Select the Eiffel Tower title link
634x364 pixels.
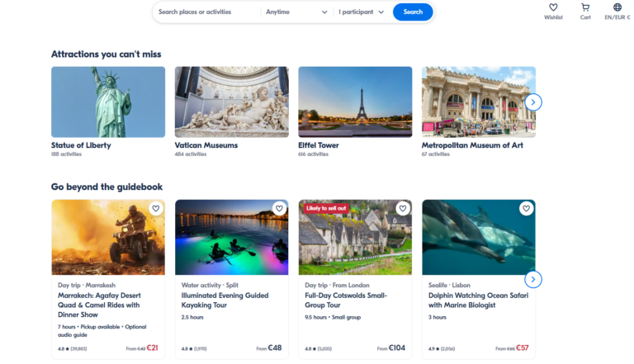[x=319, y=145]
